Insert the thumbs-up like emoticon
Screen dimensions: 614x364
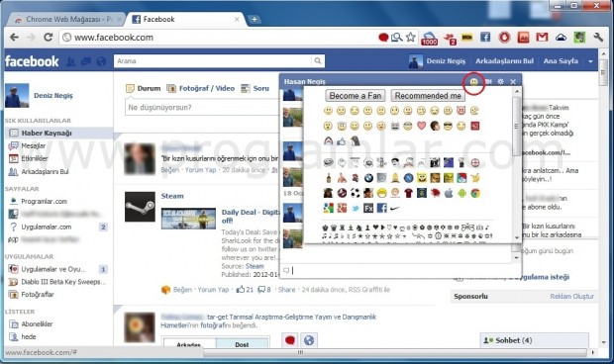click(342, 141)
